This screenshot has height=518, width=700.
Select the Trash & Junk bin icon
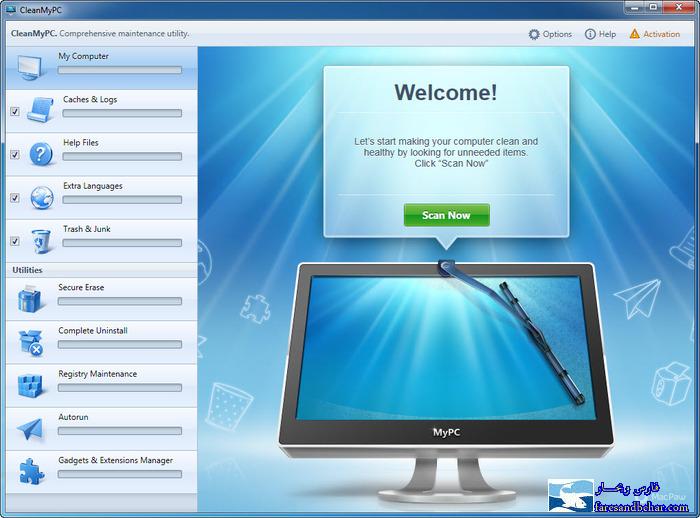pyautogui.click(x=41, y=240)
